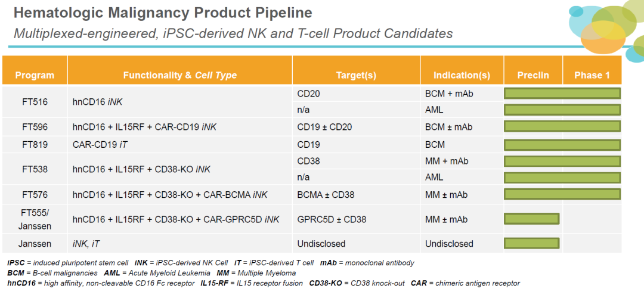644x292 pixels.
Task: Click the GPRC5D ± CD38 target cell
Action: tap(332, 219)
